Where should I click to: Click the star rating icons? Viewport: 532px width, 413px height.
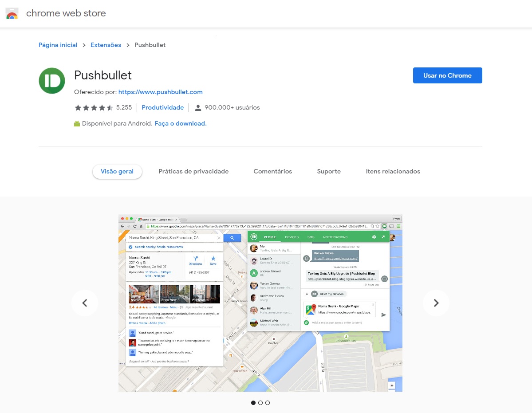pyautogui.click(x=94, y=107)
